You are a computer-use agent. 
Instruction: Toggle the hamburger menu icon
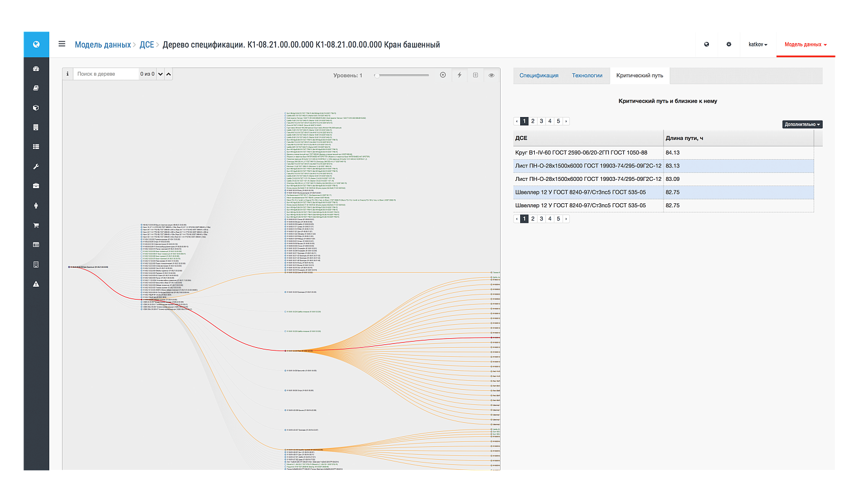pos(62,44)
